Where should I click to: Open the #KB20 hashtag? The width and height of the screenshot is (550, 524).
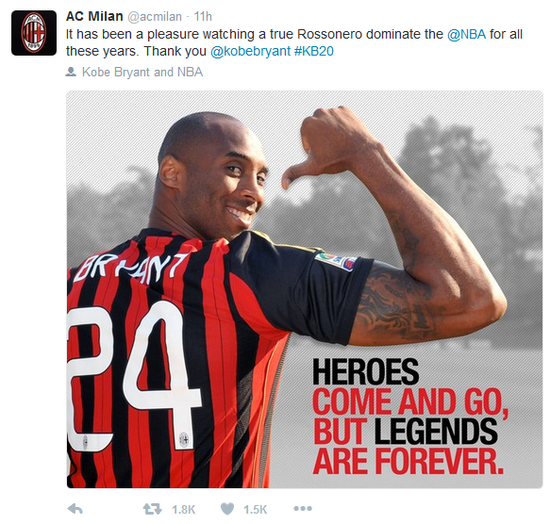[x=314, y=51]
